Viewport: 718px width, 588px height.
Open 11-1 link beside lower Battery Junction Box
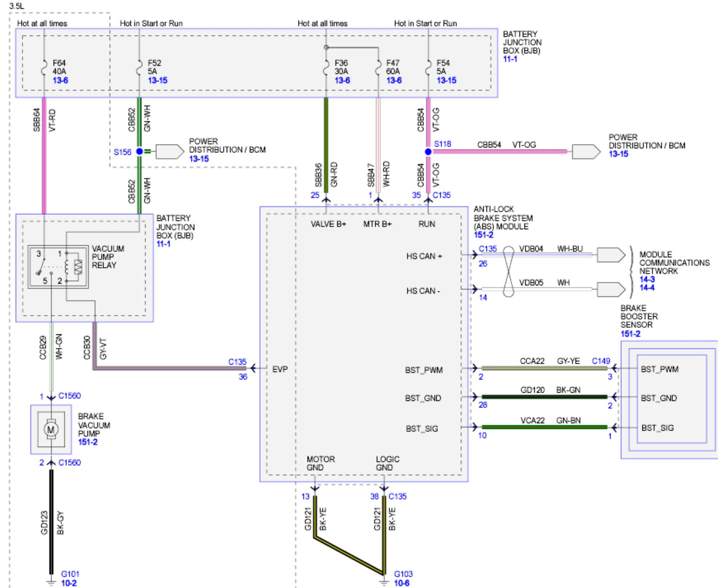[x=163, y=244]
